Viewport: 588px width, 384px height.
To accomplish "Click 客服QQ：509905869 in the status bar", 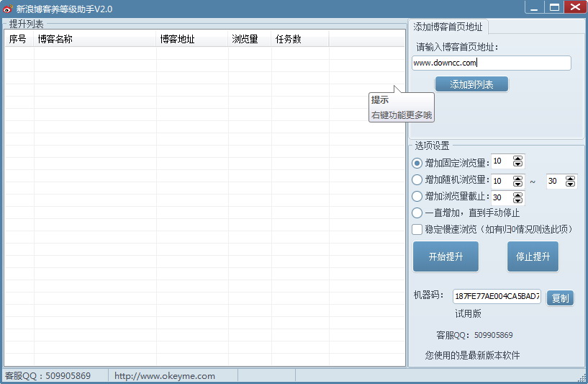I will coord(48,376).
